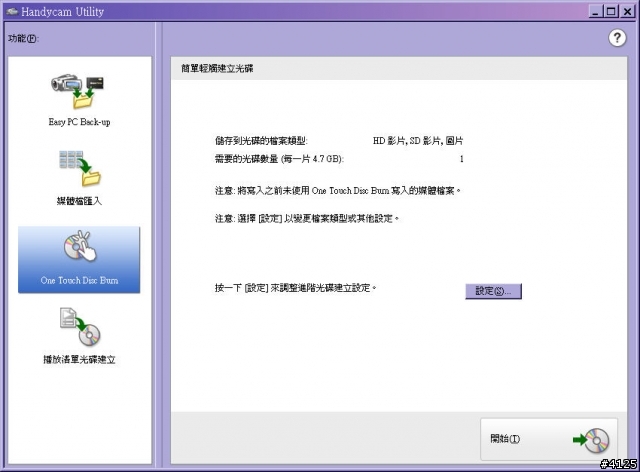Screen dimensions: 640x472
Task: Click the note mentioning One Touch Disc Burn
Action: [338, 191]
